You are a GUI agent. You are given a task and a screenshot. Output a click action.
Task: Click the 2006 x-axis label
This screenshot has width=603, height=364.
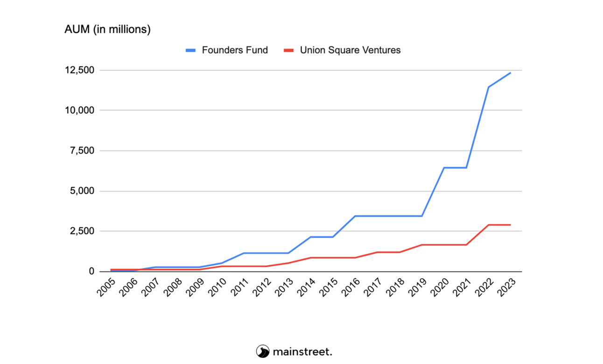point(129,287)
